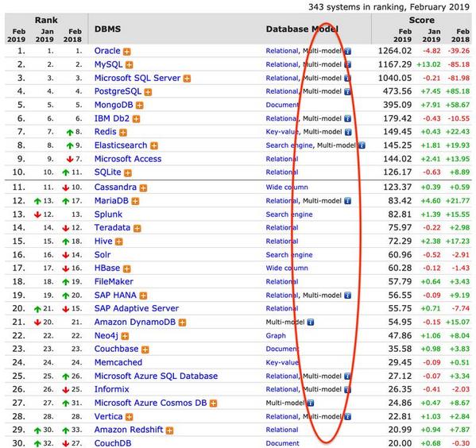Click the Document model link in MongoDB row

click(283, 105)
